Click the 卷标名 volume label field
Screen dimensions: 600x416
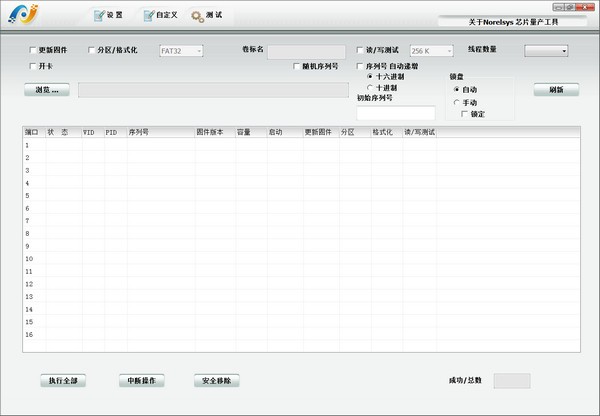coord(306,52)
